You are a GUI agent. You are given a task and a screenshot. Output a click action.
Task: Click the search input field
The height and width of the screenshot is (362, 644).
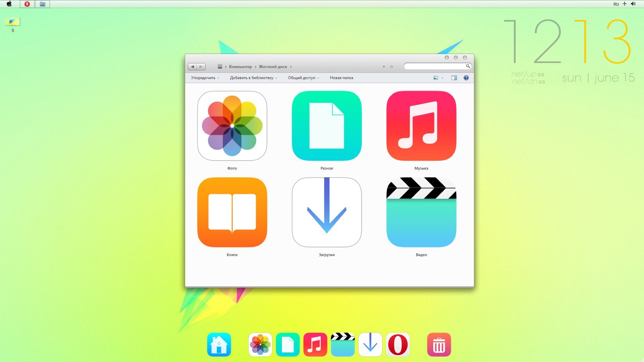click(x=434, y=66)
